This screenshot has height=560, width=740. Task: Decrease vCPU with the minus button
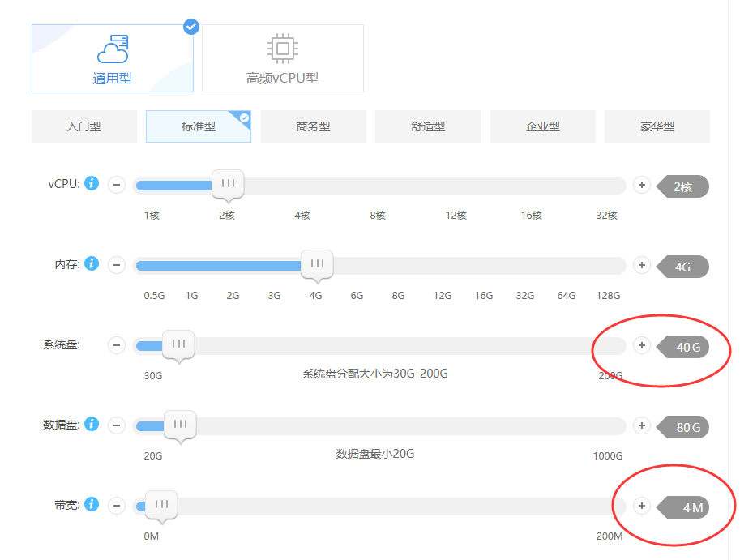pyautogui.click(x=117, y=186)
